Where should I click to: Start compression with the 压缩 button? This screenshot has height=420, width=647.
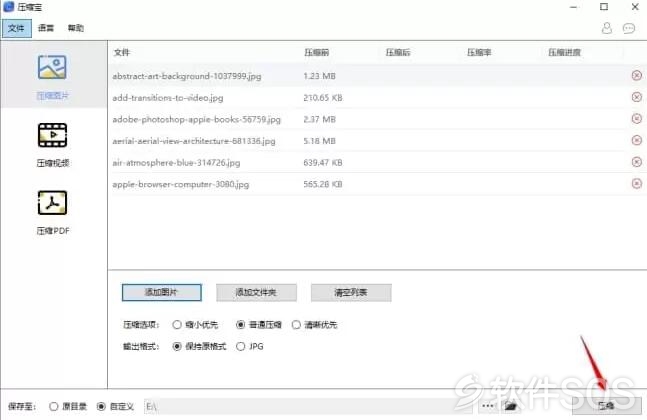pyautogui.click(x=607, y=406)
